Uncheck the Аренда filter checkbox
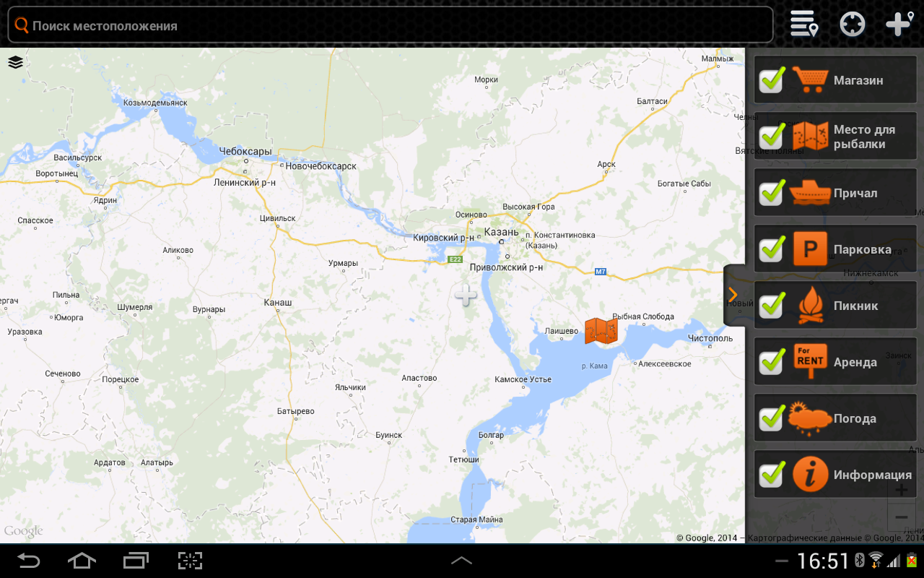 click(772, 361)
